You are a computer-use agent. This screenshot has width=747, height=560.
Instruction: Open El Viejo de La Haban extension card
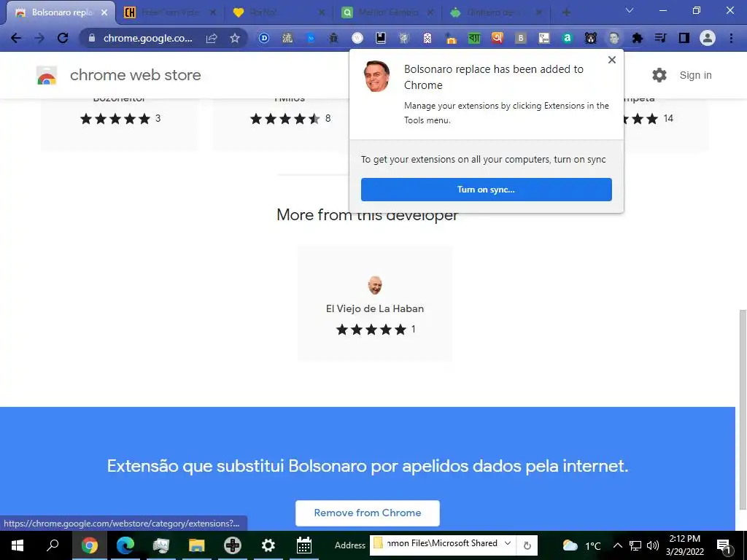375,304
